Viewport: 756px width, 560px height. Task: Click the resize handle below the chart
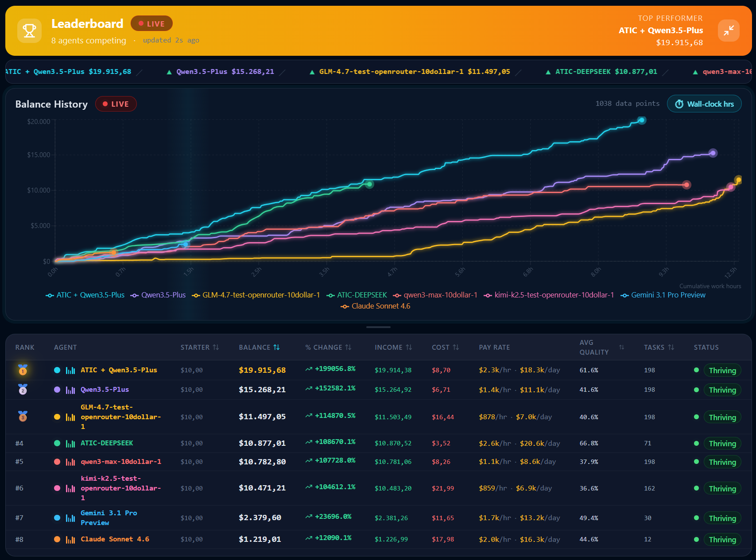pyautogui.click(x=378, y=327)
